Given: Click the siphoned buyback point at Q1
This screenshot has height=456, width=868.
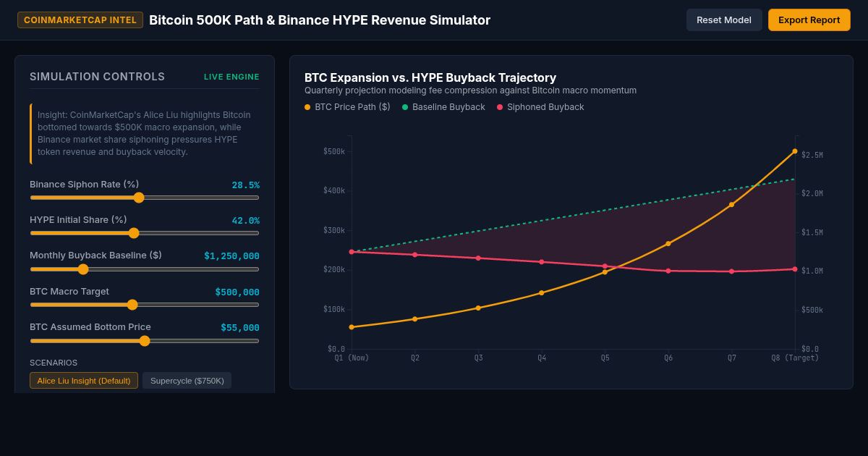Looking at the screenshot, I should (352, 252).
